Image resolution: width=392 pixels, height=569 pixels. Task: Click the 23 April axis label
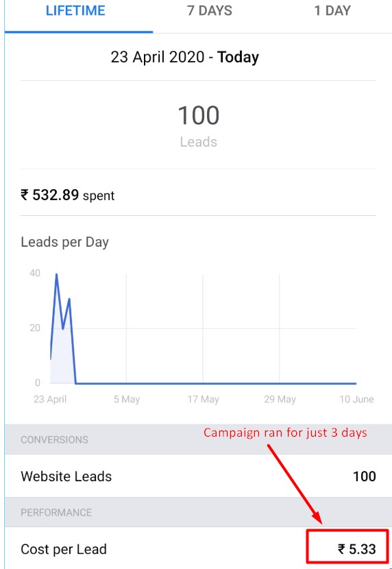(50, 399)
